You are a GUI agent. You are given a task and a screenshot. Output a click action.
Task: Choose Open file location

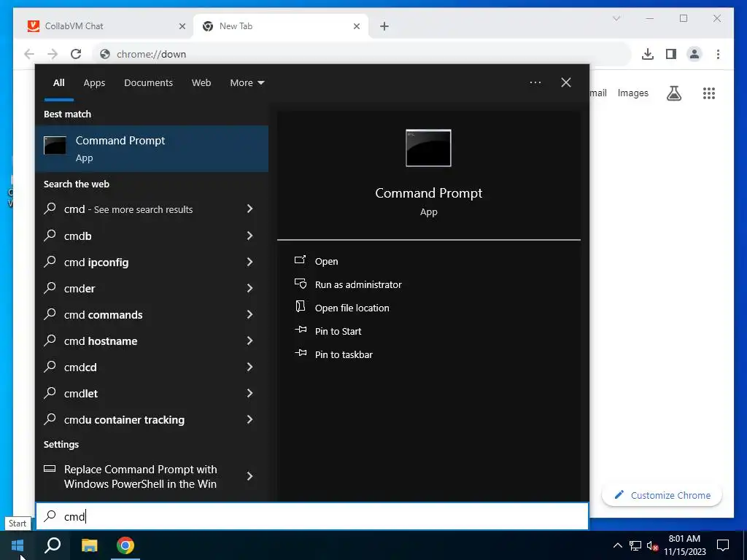(352, 308)
